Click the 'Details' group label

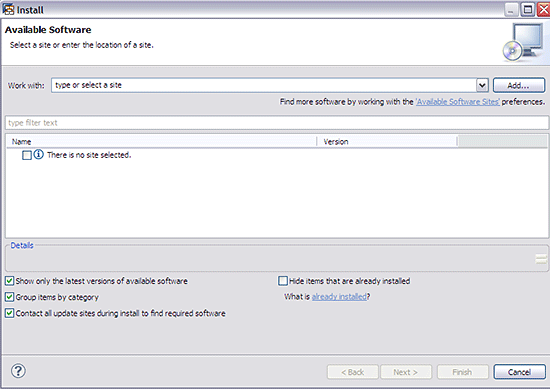tap(22, 245)
